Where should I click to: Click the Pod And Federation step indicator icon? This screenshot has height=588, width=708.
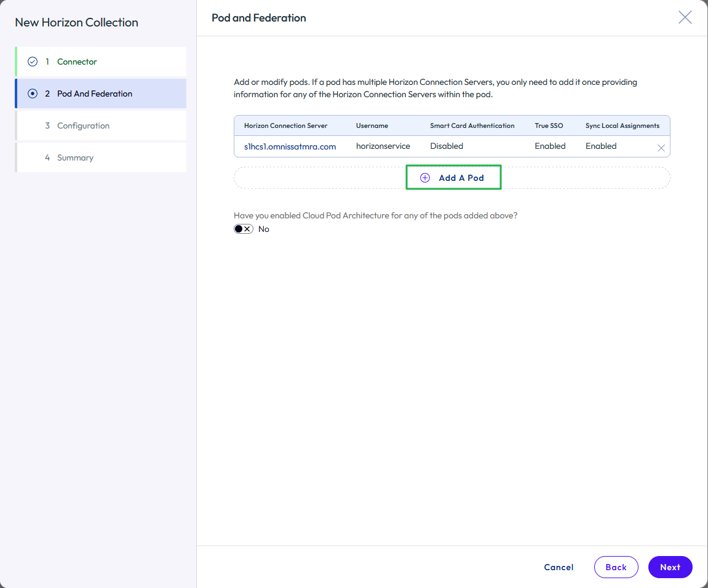[x=33, y=93]
